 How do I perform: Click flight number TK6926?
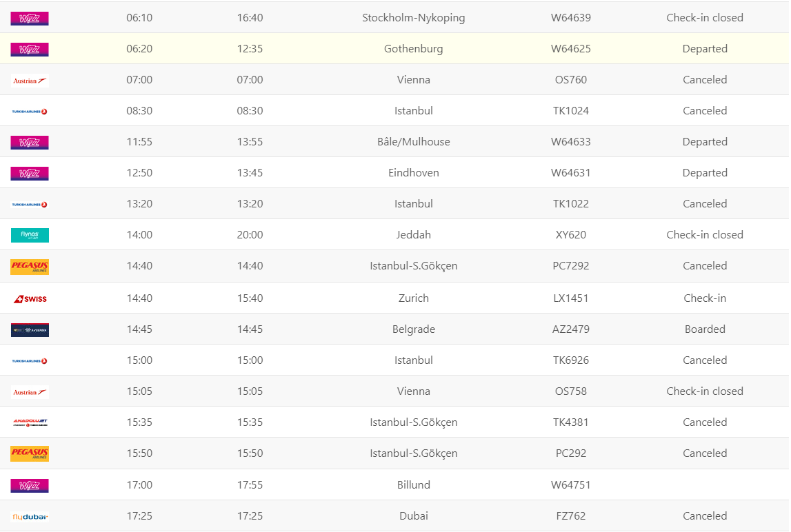(x=570, y=360)
